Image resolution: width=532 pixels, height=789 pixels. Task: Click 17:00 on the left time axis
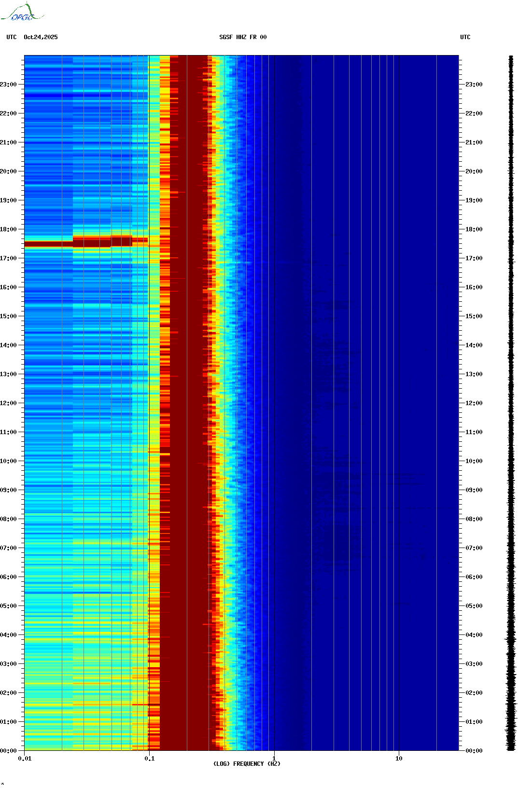8,258
